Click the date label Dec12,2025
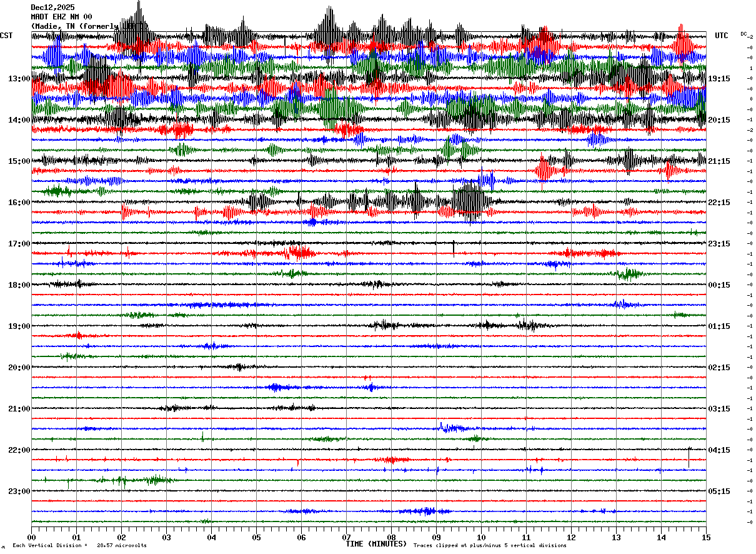Image resolution: width=756 pixels, height=554 pixels. tap(52, 8)
